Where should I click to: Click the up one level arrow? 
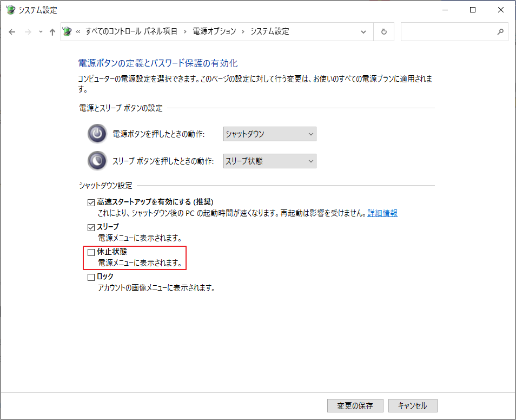pyautogui.click(x=52, y=32)
